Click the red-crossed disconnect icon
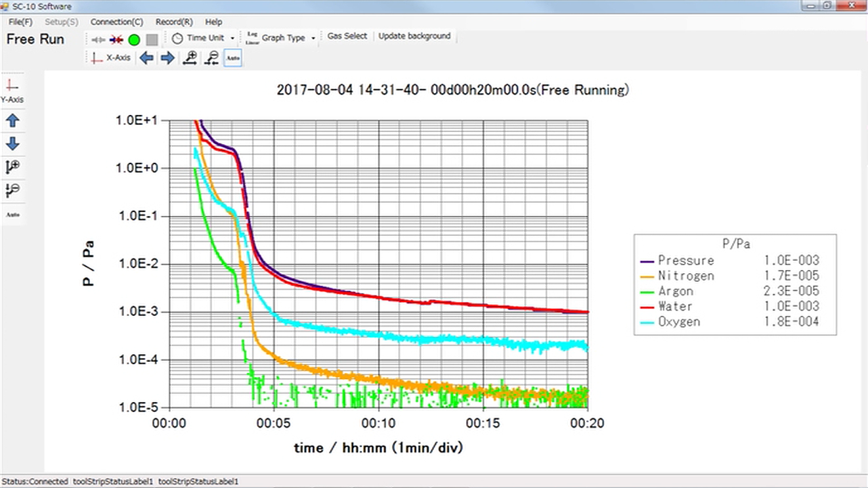This screenshot has height=488, width=868. point(116,39)
